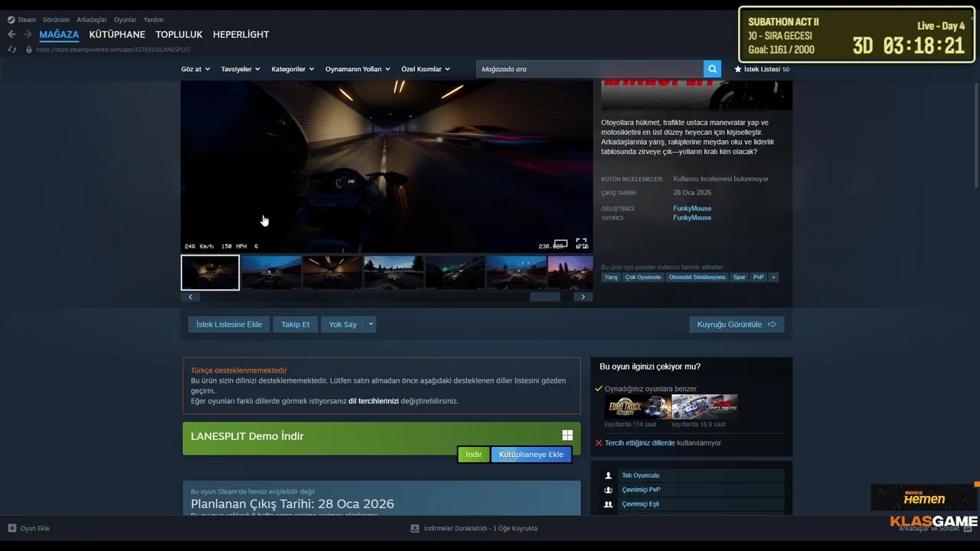Click the Steam logo menu
The width and height of the screenshot is (980, 551).
[11, 20]
